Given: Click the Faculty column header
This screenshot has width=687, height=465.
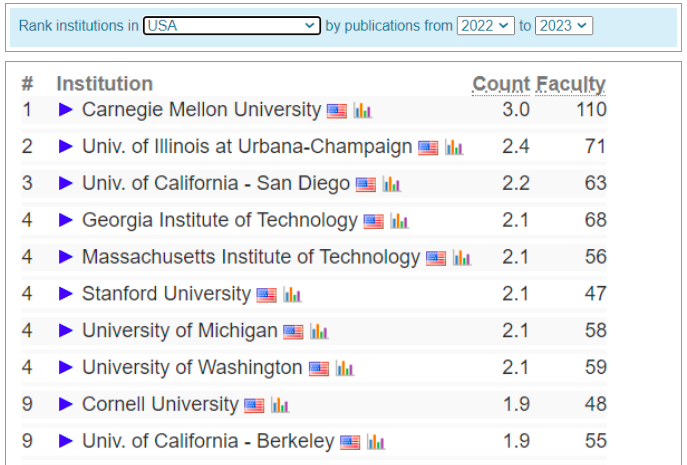Looking at the screenshot, I should 571,84.
